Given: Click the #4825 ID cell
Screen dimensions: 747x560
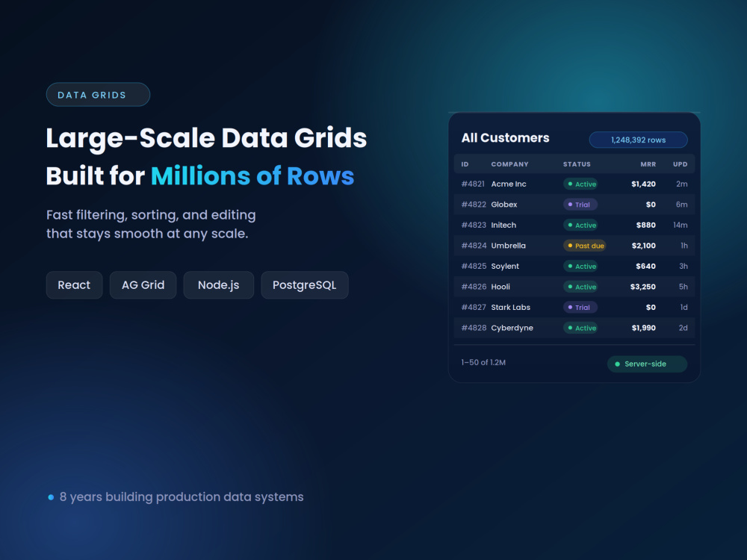Looking at the screenshot, I should click(474, 267).
